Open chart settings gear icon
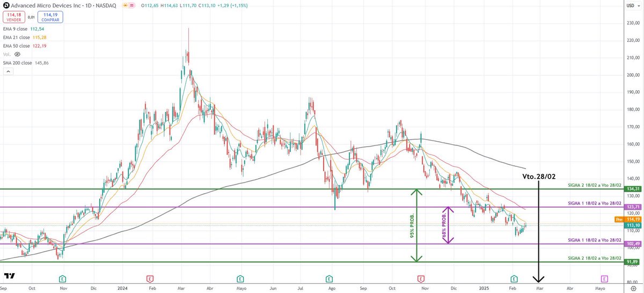Screen dimensions: 644x293 (x=634, y=288)
